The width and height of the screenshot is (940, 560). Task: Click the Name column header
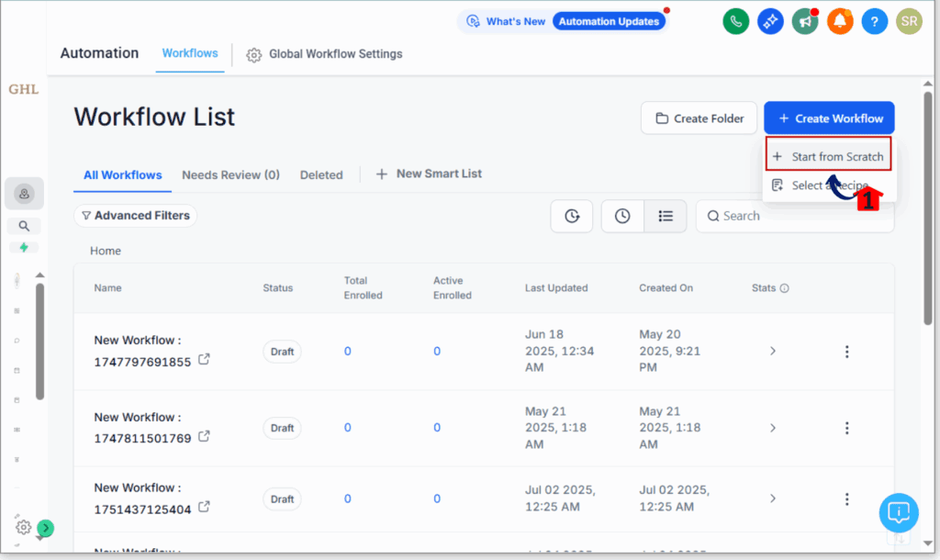(108, 288)
